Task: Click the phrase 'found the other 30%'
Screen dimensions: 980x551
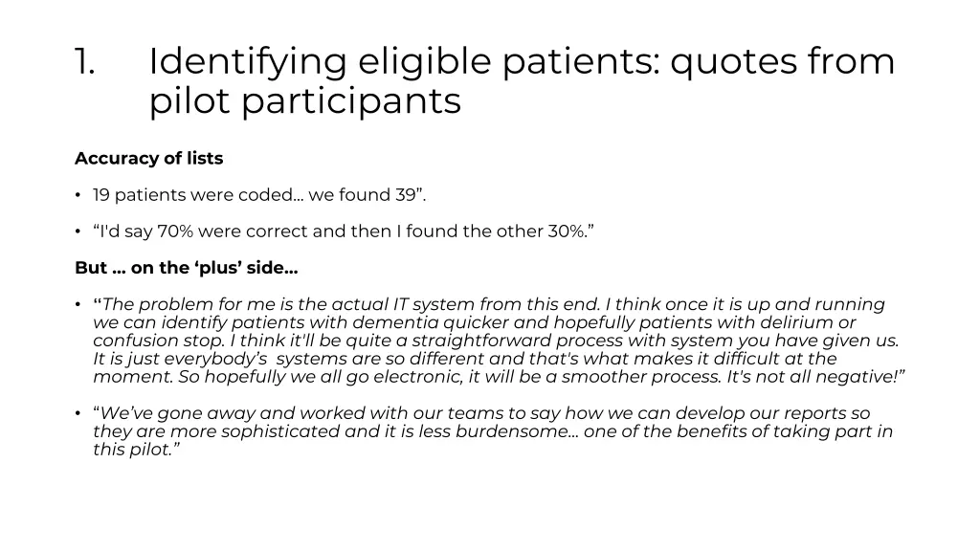Action: [495, 231]
